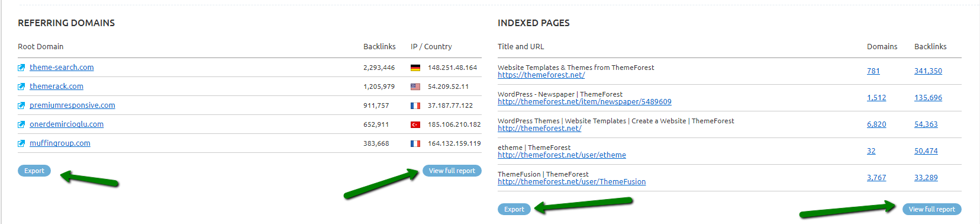Export the Referring Domains table
This screenshot has height=224, width=980.
(x=34, y=171)
